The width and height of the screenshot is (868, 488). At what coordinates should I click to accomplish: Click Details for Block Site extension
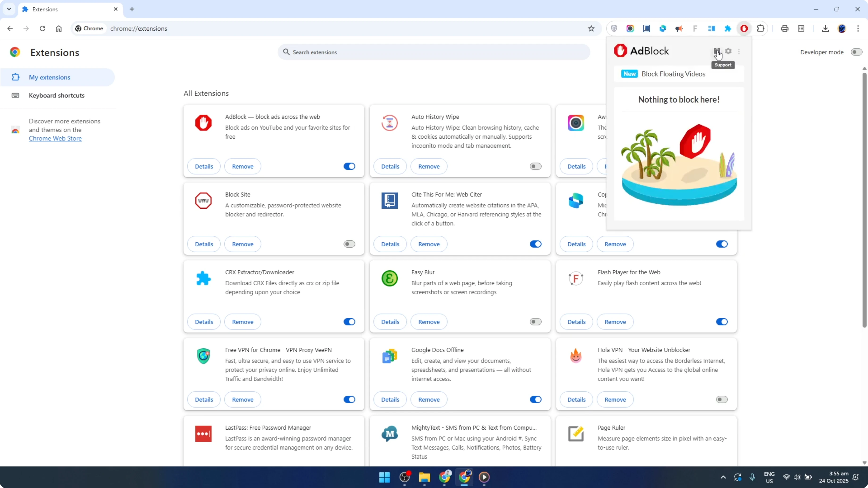204,244
